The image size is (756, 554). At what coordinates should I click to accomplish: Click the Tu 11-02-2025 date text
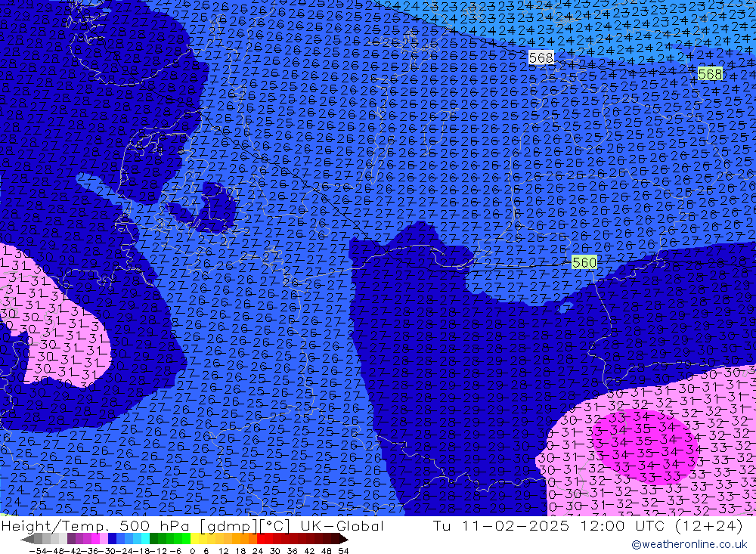pos(501,526)
